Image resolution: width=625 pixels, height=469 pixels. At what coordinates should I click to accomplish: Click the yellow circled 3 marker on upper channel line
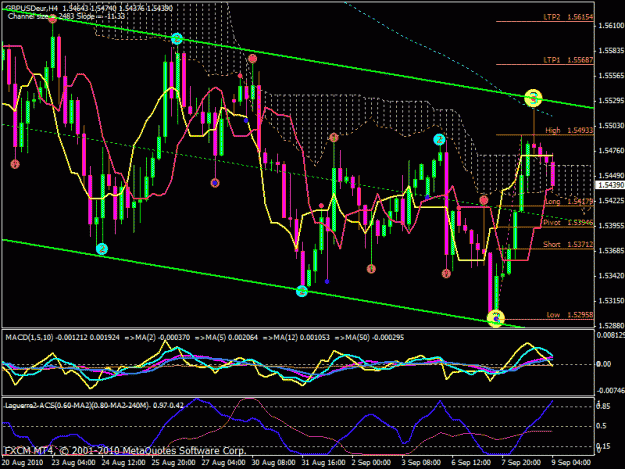(x=533, y=98)
